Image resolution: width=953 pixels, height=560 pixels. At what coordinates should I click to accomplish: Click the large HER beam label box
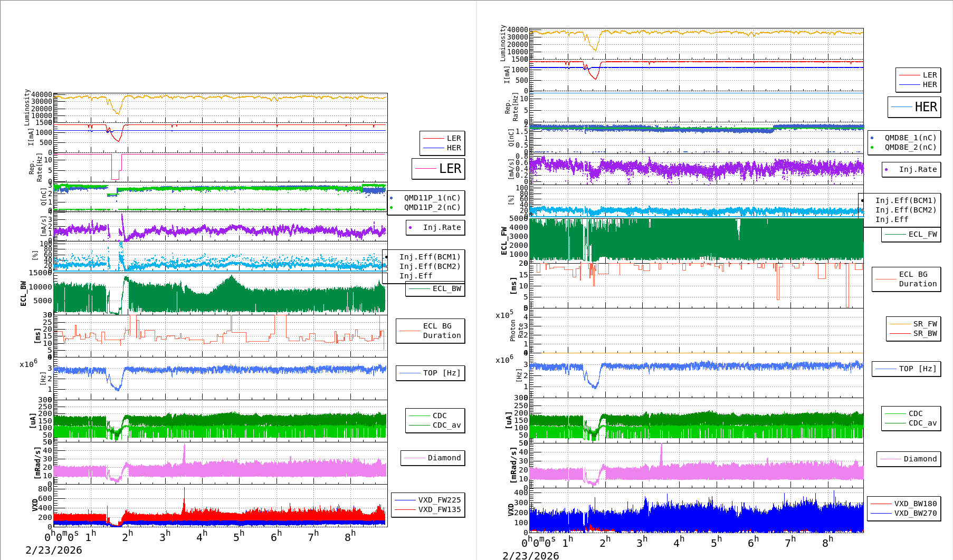[914, 107]
